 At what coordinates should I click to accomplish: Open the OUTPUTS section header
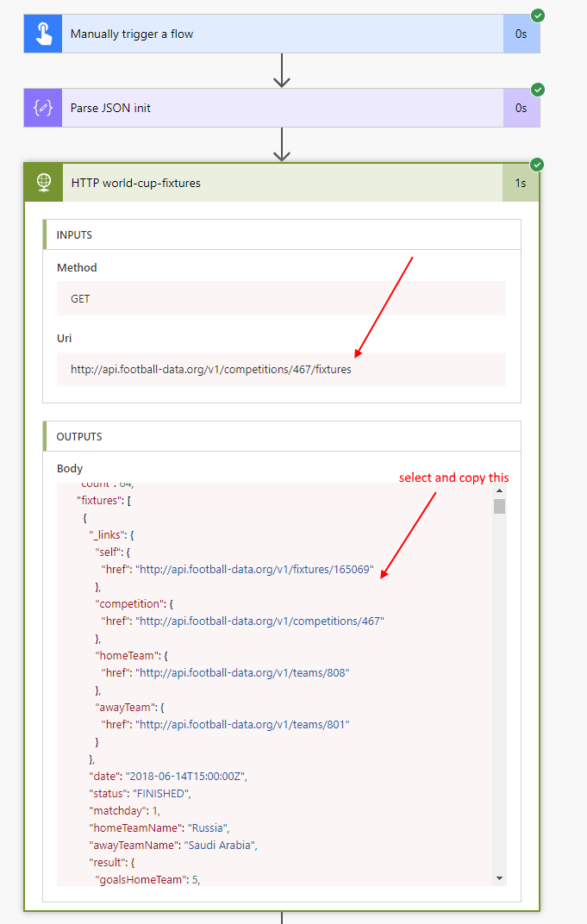79,437
